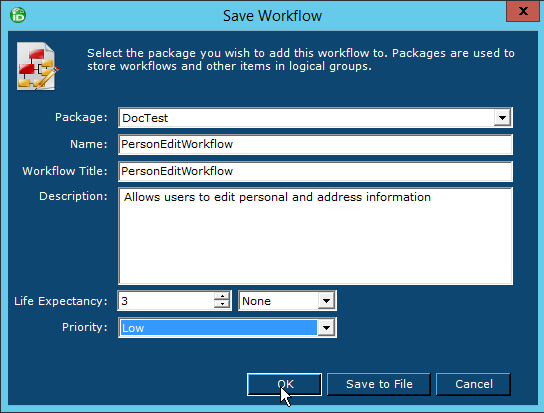The image size is (544, 413).
Task: Select the highlighted Low priority value
Action: point(218,328)
